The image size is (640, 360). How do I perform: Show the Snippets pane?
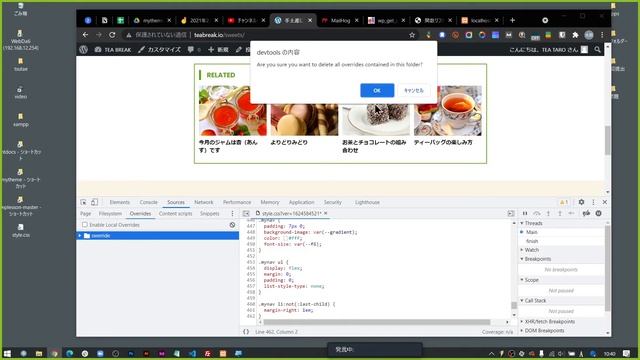point(209,214)
